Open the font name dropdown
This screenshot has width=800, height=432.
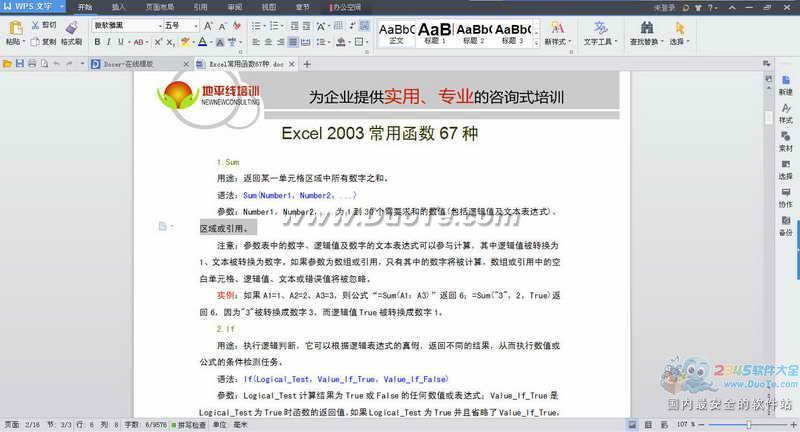pos(160,26)
